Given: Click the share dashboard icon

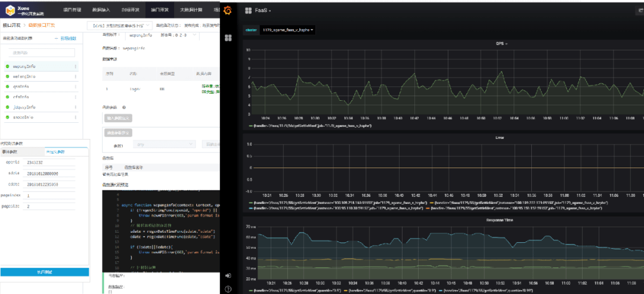Looking at the screenshot, I should tap(640, 11).
